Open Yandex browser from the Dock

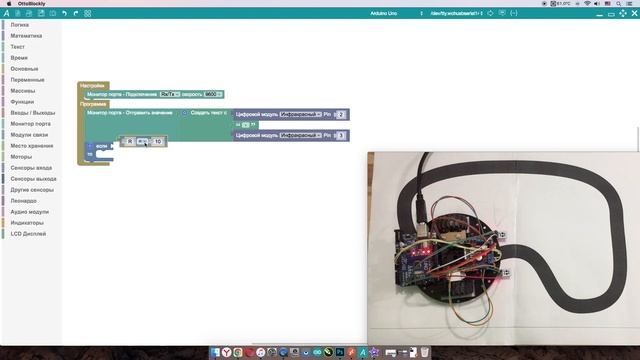click(227, 352)
